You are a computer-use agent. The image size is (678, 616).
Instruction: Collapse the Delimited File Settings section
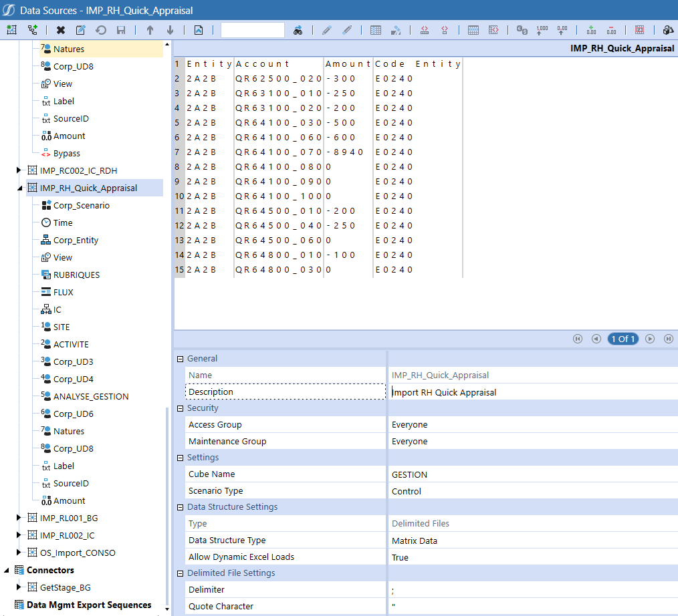[x=180, y=573]
